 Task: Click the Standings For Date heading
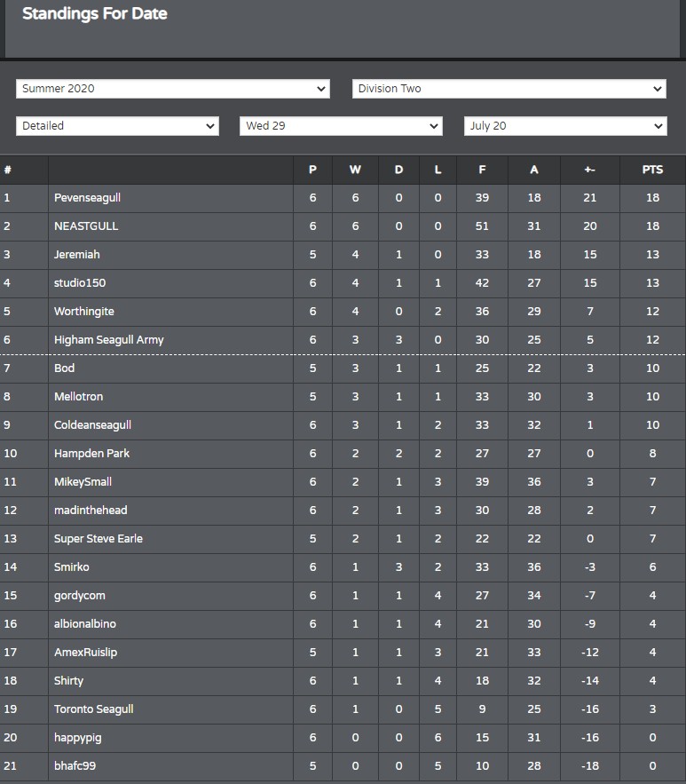coord(95,13)
